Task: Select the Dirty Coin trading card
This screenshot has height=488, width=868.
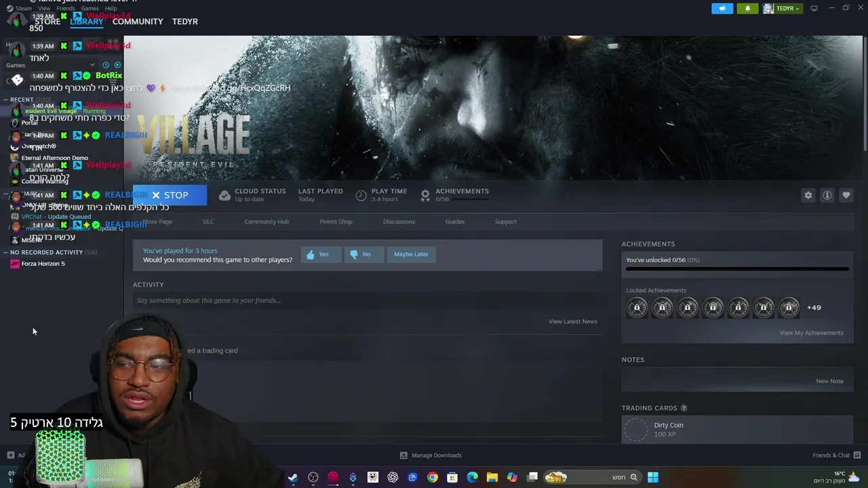Action: [x=737, y=430]
